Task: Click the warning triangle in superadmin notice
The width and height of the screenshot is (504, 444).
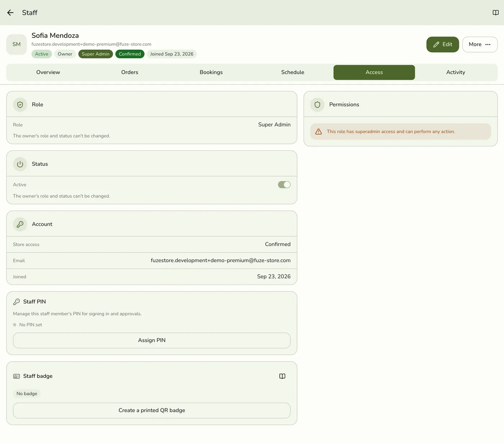Action: tap(319, 132)
